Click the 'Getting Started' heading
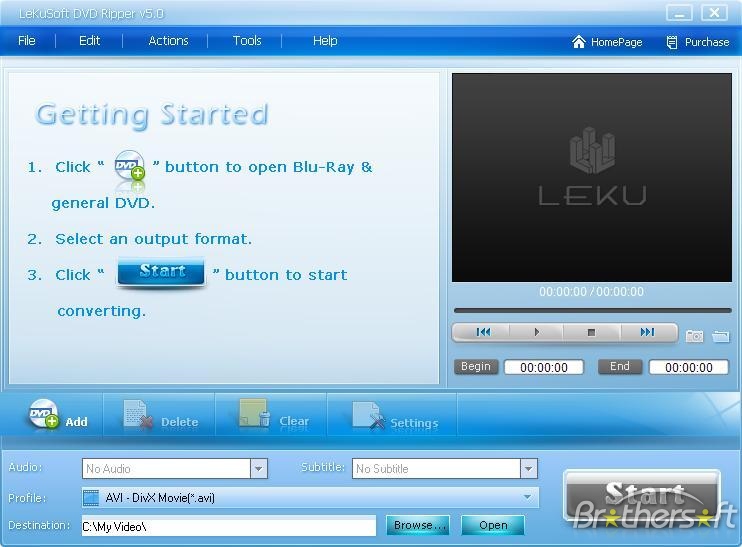The height and width of the screenshot is (547, 742). (x=152, y=115)
